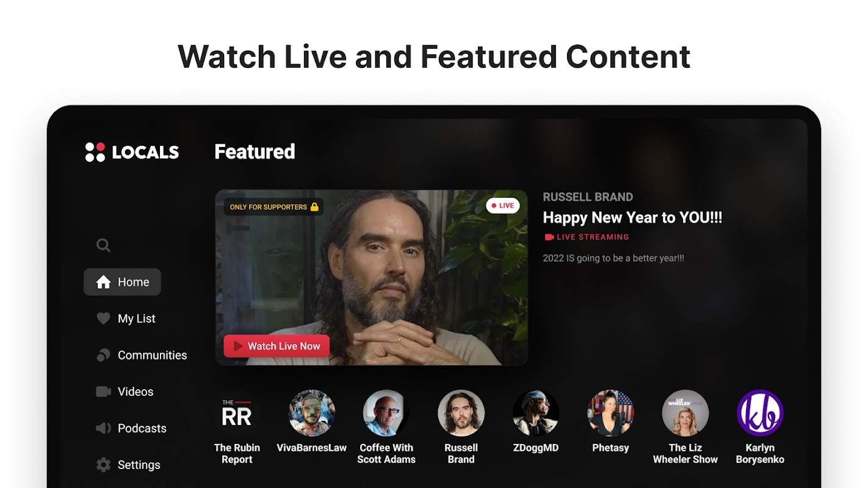
Task: Select the Coffee With Scott Adams channel
Action: 386,427
